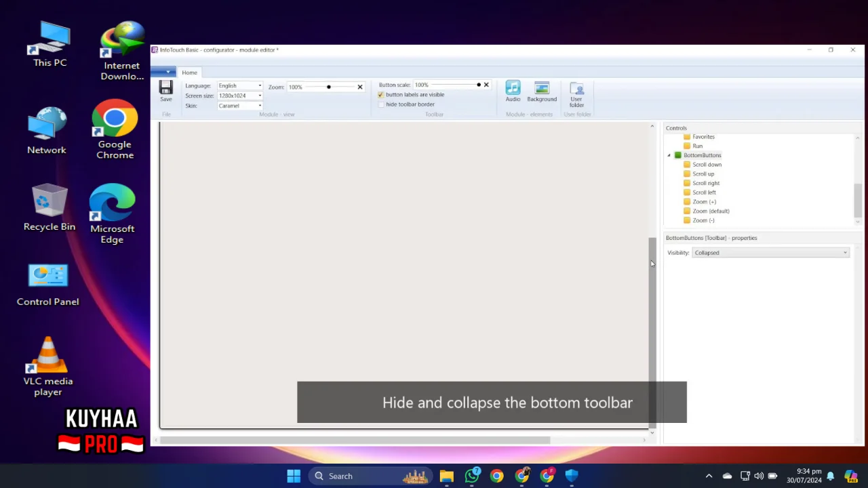Click the Controls tree scrollbar thumb

click(x=858, y=200)
